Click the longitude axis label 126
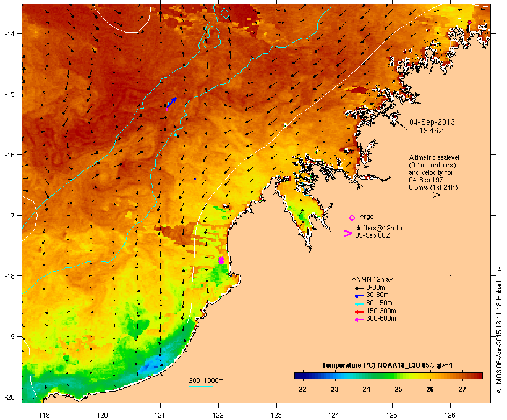507x420 pixels. coord(450,415)
